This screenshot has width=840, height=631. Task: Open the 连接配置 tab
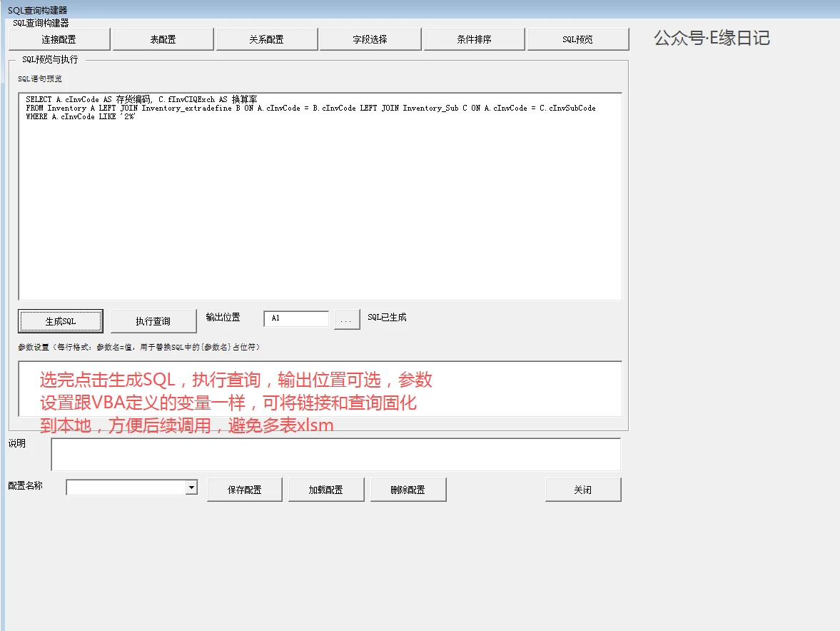coord(59,39)
